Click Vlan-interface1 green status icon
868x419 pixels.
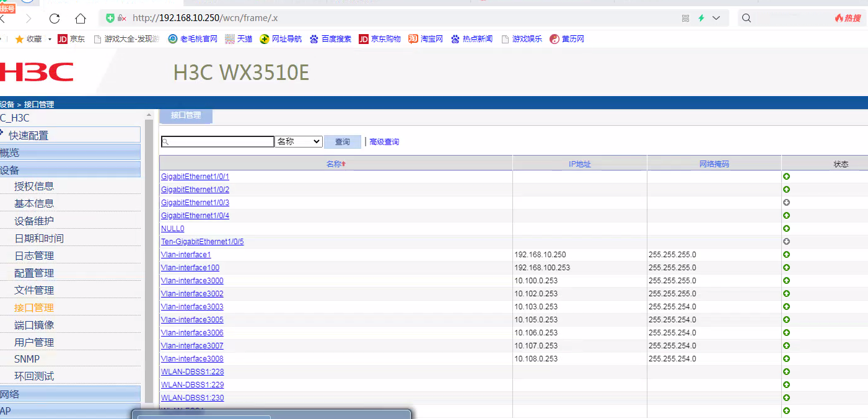786,255
